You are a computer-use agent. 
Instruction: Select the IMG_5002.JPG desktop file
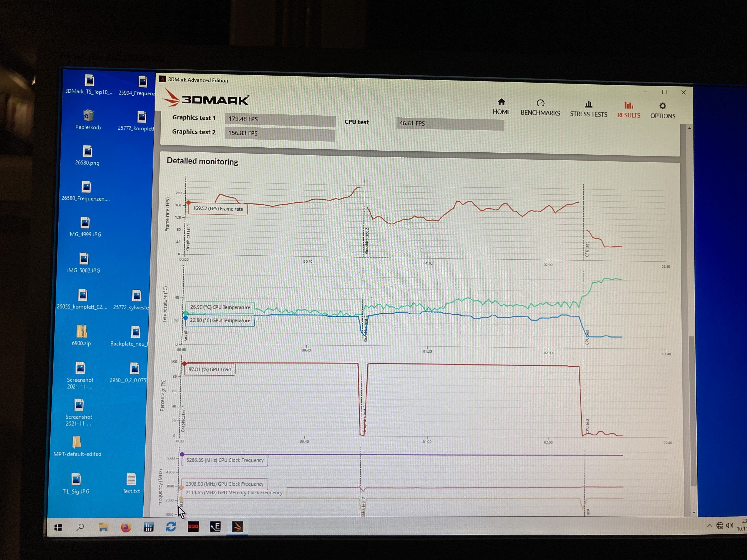click(x=83, y=263)
